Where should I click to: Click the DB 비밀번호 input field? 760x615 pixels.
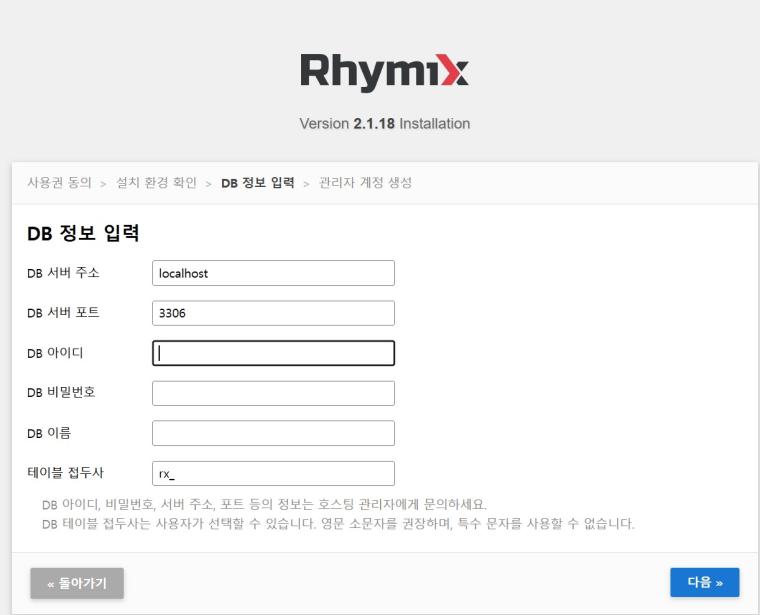click(273, 393)
